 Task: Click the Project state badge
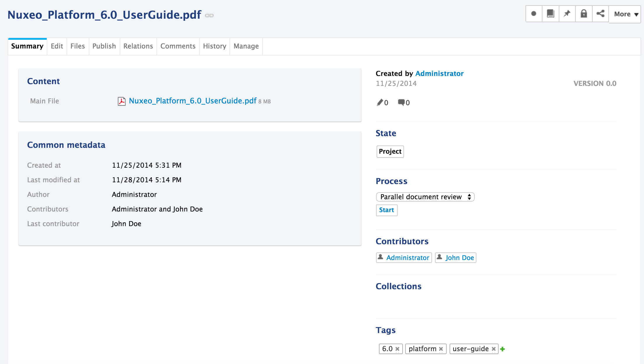pyautogui.click(x=390, y=151)
